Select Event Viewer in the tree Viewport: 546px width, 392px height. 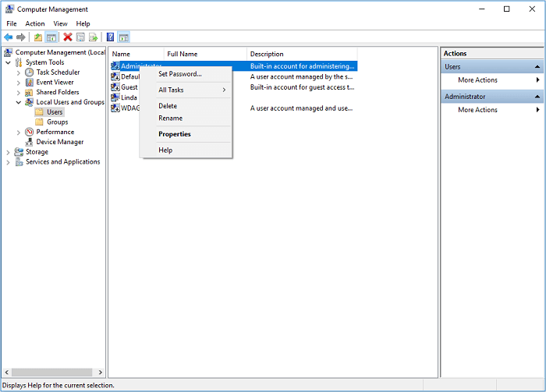(x=55, y=82)
